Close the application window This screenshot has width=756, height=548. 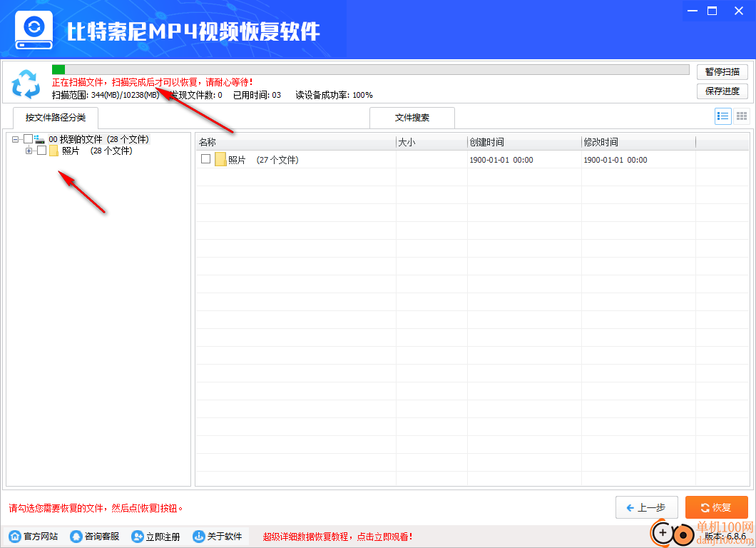pos(739,11)
